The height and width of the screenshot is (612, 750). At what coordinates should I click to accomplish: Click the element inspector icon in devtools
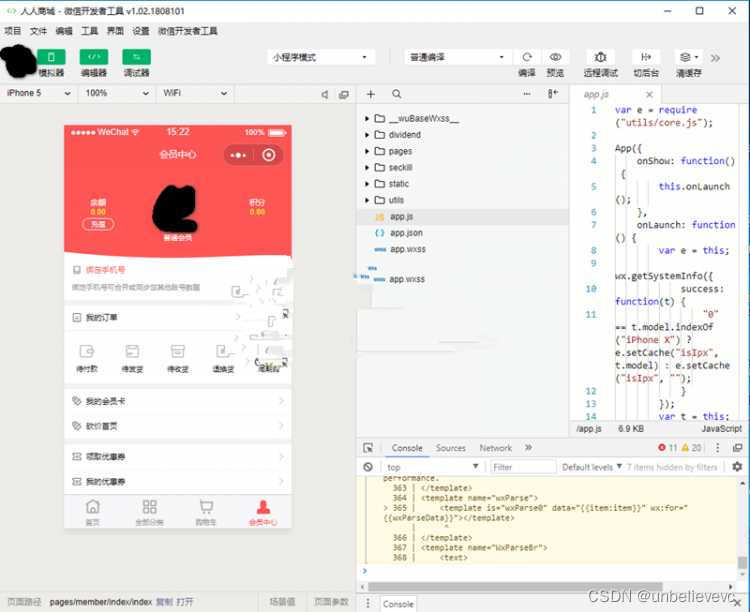[x=368, y=448]
